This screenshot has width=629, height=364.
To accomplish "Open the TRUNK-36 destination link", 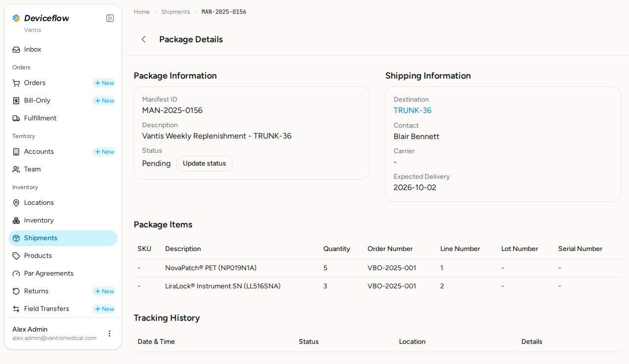I will [x=413, y=111].
